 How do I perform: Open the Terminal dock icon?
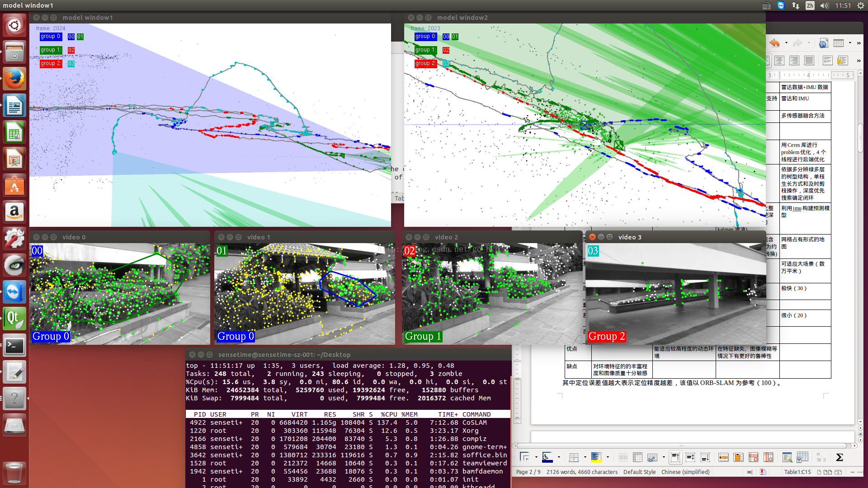pos(14,346)
